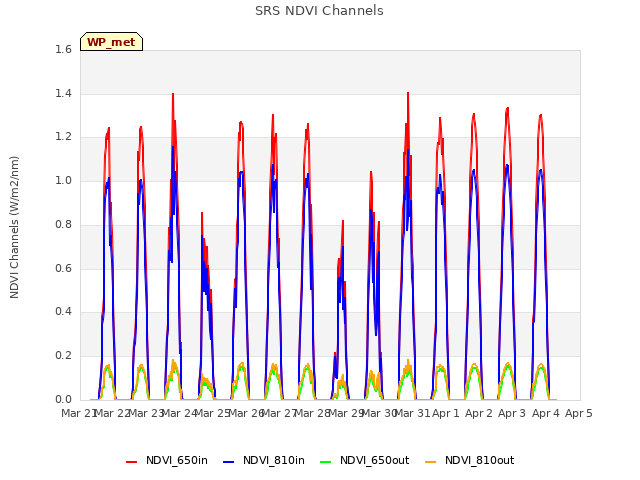Click the red NDVI_650in legend swatch
The width and height of the screenshot is (640, 480).
131,461
